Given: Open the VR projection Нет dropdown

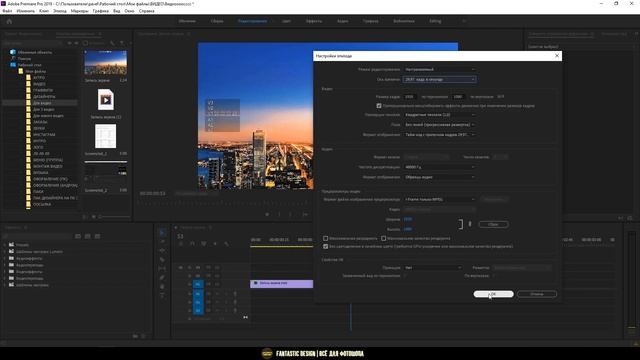Looking at the screenshot, I should 433,268.
